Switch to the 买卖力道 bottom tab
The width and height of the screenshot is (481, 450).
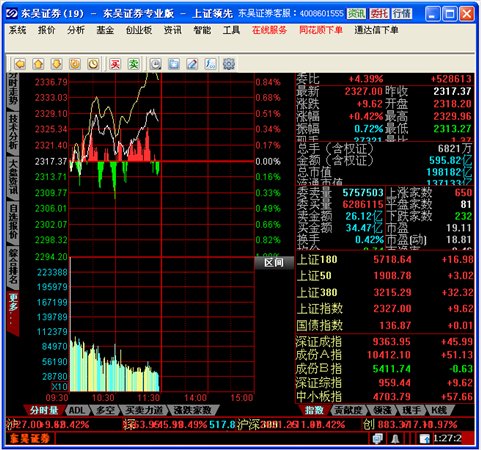(144, 410)
